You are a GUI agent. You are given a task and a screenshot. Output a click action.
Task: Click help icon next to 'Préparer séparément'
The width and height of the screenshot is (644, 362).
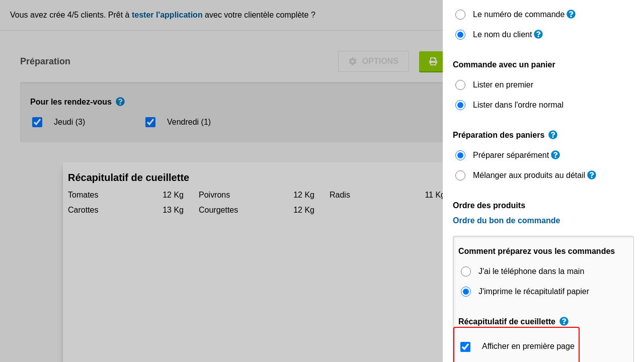[x=555, y=155]
